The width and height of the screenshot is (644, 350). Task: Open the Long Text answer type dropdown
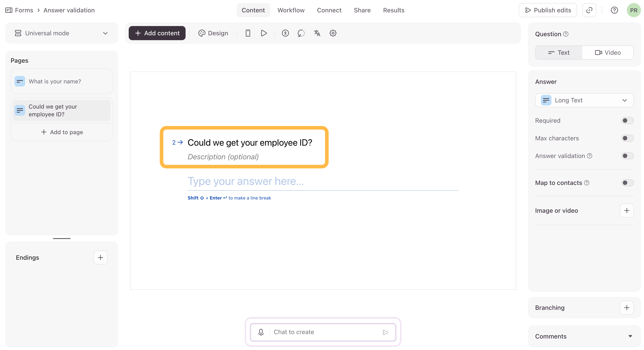coord(584,100)
